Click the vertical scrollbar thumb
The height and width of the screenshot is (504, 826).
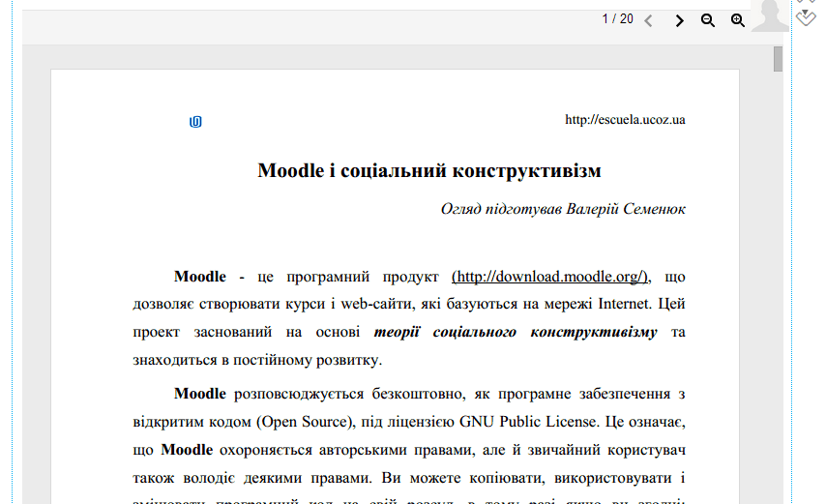[778, 58]
